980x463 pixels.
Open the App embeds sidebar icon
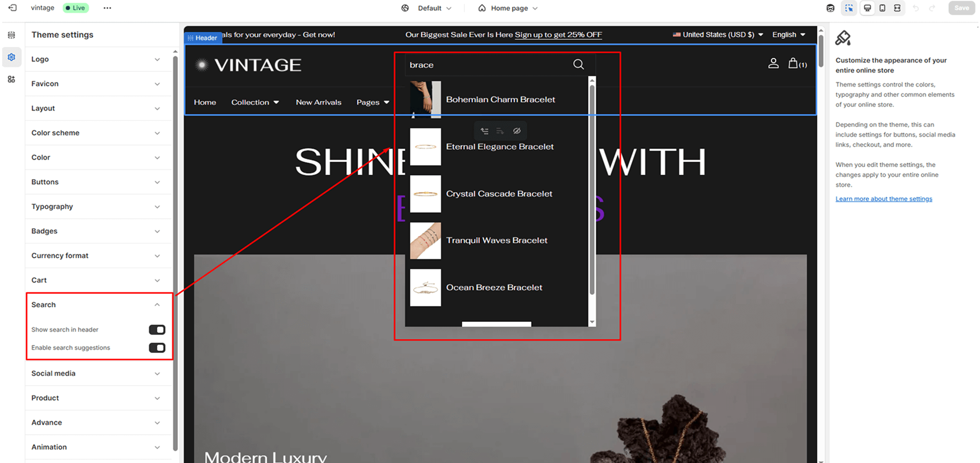tap(11, 79)
